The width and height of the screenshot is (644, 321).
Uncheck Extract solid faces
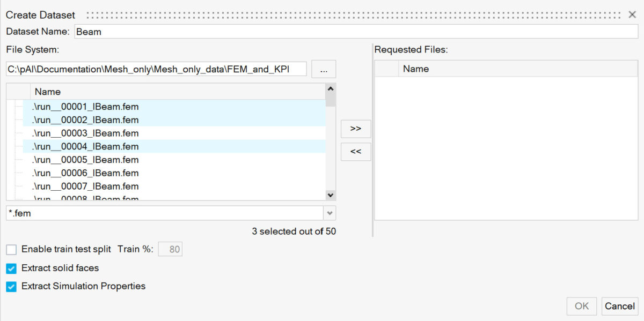(x=11, y=268)
